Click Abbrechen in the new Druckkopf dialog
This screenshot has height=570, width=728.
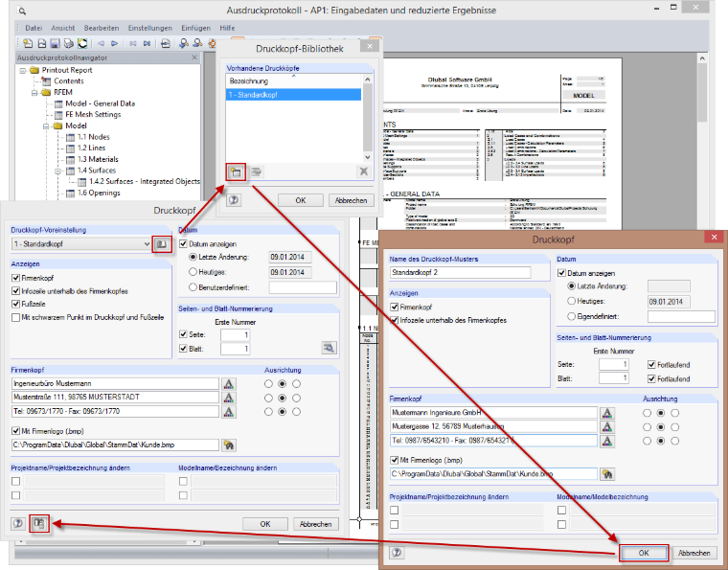click(694, 553)
